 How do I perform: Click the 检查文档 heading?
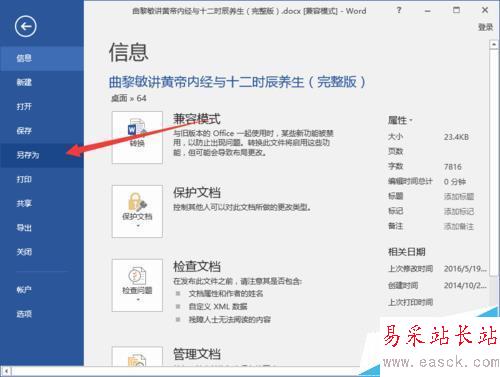point(197,266)
